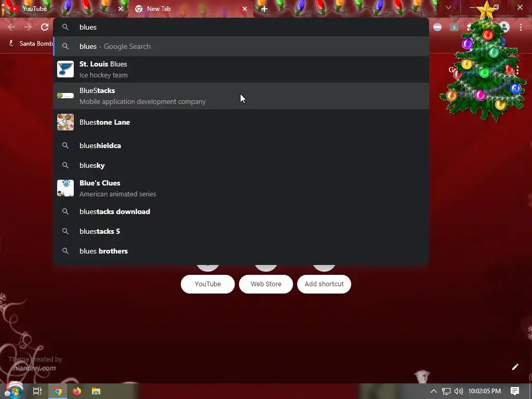The width and height of the screenshot is (532, 399).
Task: Go back using back arrow
Action: point(11,27)
